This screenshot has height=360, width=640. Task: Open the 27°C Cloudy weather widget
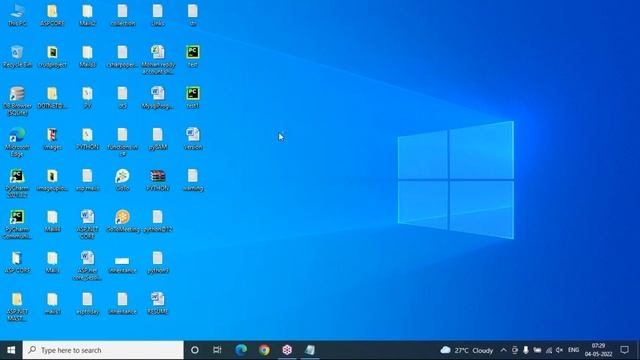467,350
